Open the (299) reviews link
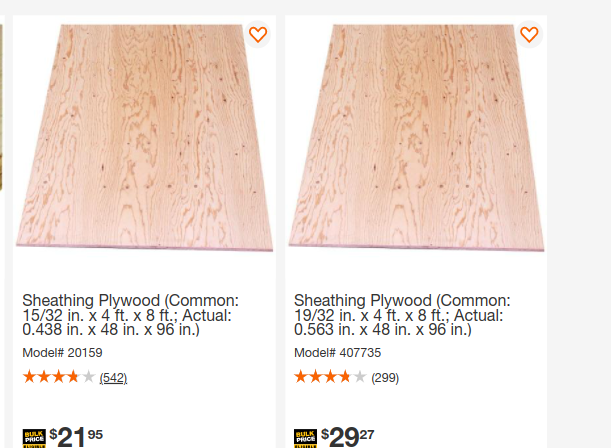 (385, 378)
